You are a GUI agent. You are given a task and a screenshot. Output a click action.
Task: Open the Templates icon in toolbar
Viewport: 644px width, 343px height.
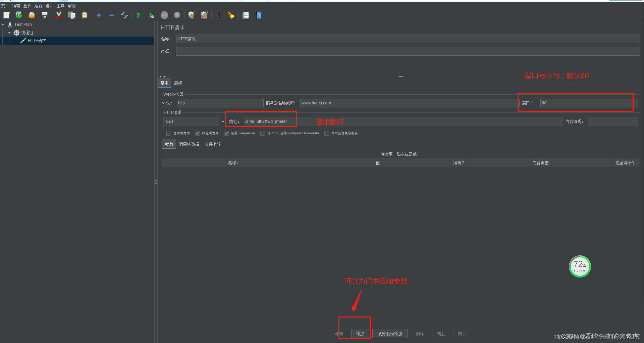coord(19,15)
